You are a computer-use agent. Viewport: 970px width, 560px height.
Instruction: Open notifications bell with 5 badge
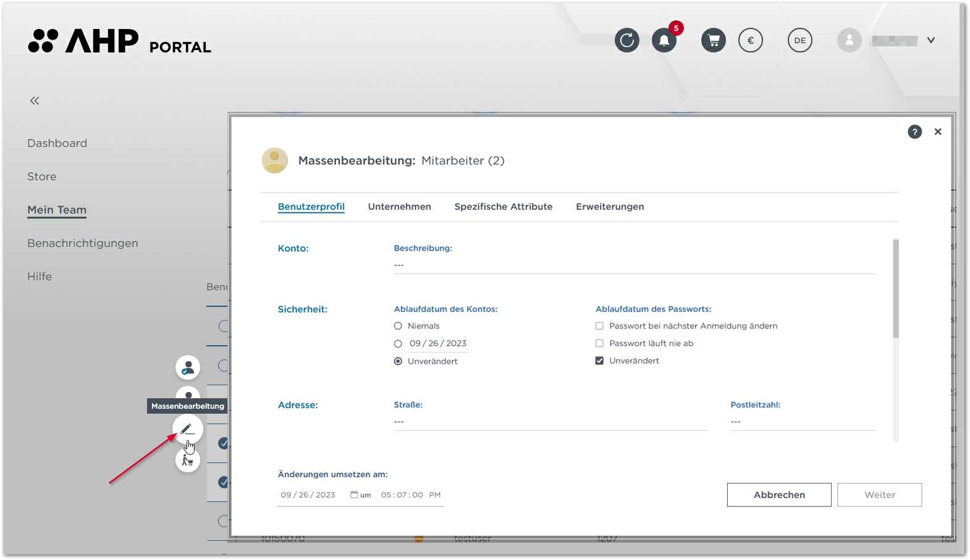pyautogui.click(x=664, y=41)
